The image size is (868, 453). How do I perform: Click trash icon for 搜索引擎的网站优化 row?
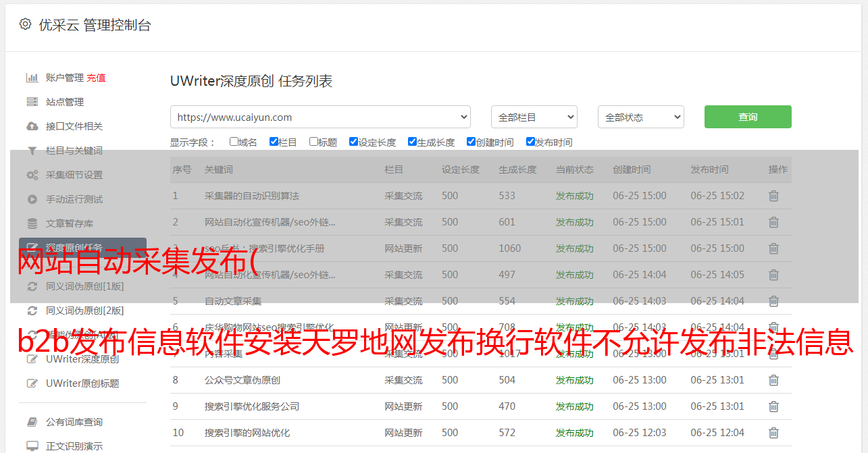click(x=773, y=433)
